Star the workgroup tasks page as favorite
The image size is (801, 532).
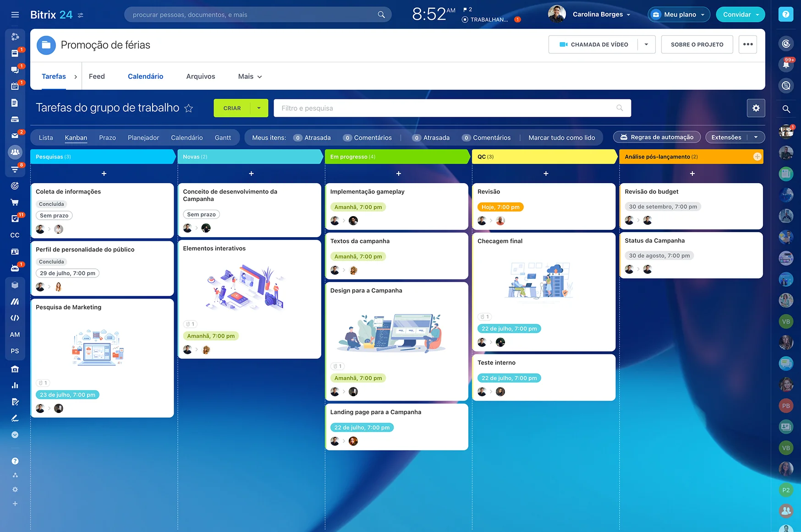coord(188,109)
